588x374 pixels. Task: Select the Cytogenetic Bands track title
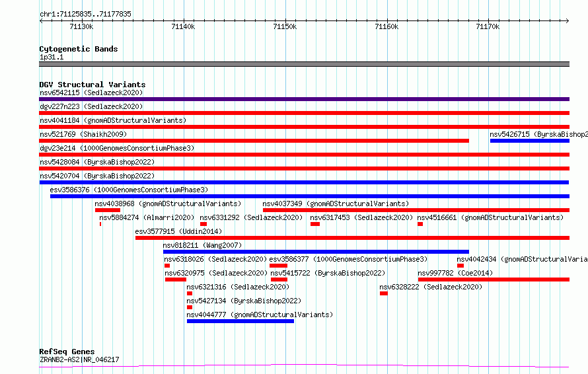click(79, 49)
